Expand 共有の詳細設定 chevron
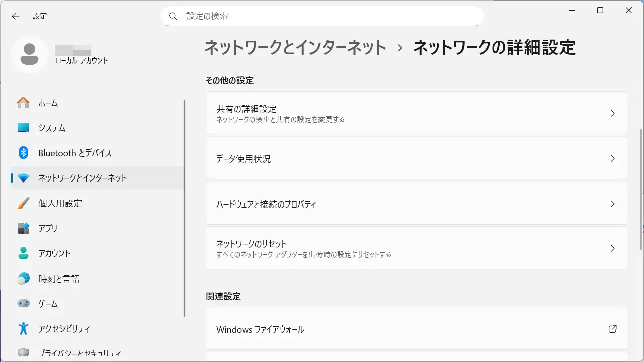Screen dimensions: 644x362 pyautogui.click(x=612, y=113)
